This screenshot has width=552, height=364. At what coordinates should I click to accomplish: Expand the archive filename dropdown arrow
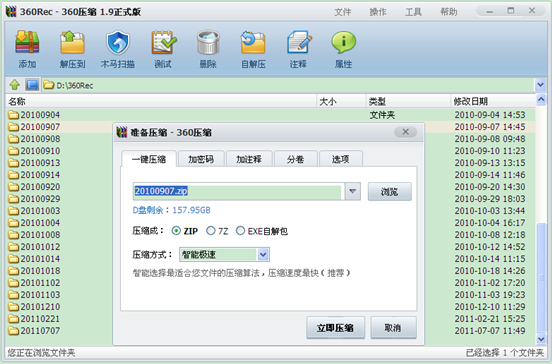click(x=352, y=191)
